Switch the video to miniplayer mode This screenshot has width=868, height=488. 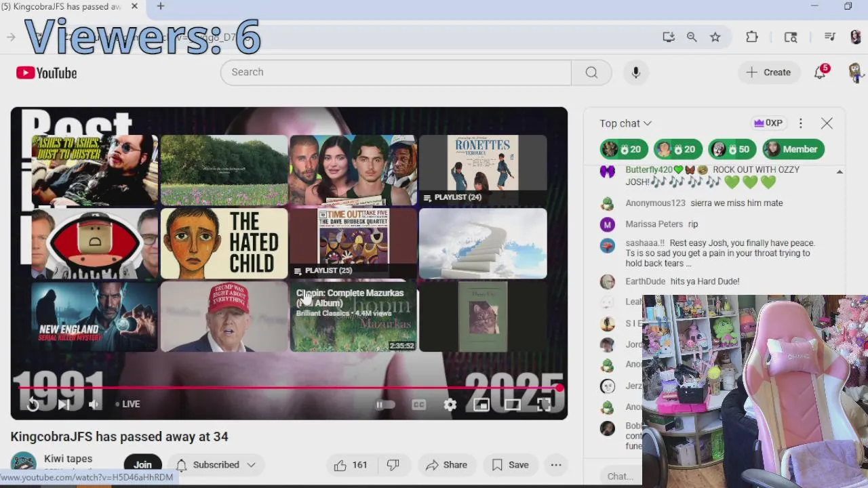[x=481, y=405]
